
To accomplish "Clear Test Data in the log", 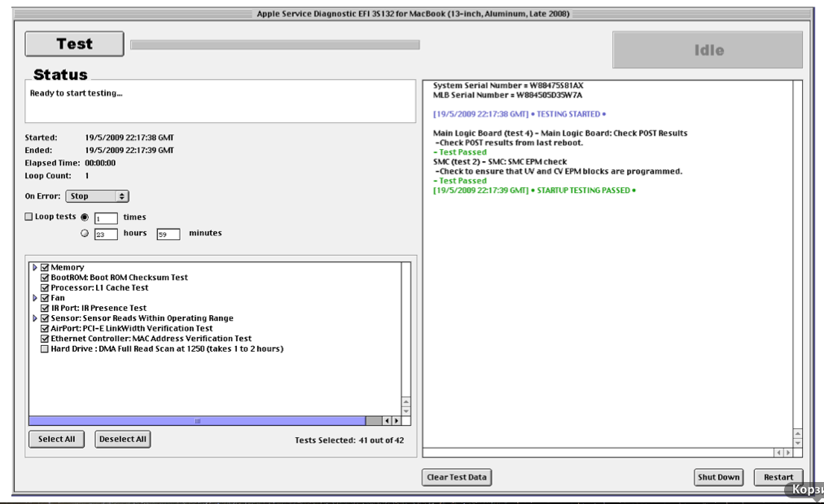I will pyautogui.click(x=457, y=477).
